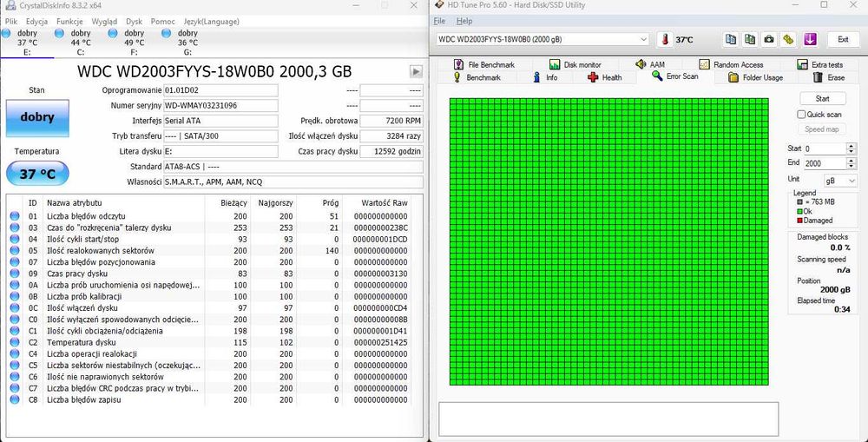Viewport: 868px width, 442px height.
Task: Click the purple download arrow icon
Action: click(810, 39)
